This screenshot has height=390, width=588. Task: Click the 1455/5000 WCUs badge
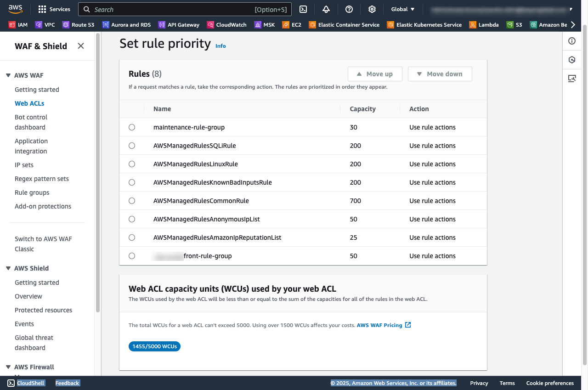pos(154,346)
